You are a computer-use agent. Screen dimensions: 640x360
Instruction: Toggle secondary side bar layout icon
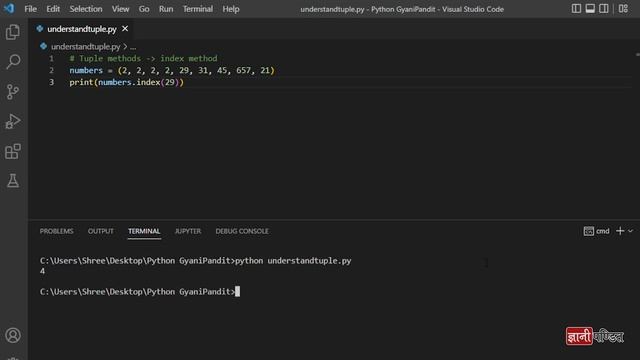tap(604, 9)
